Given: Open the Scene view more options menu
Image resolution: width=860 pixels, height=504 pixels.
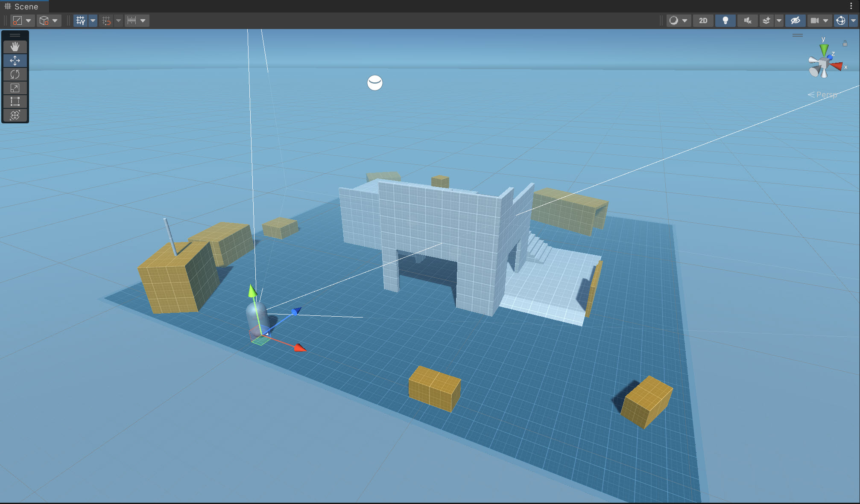Looking at the screenshot, I should click(851, 6).
